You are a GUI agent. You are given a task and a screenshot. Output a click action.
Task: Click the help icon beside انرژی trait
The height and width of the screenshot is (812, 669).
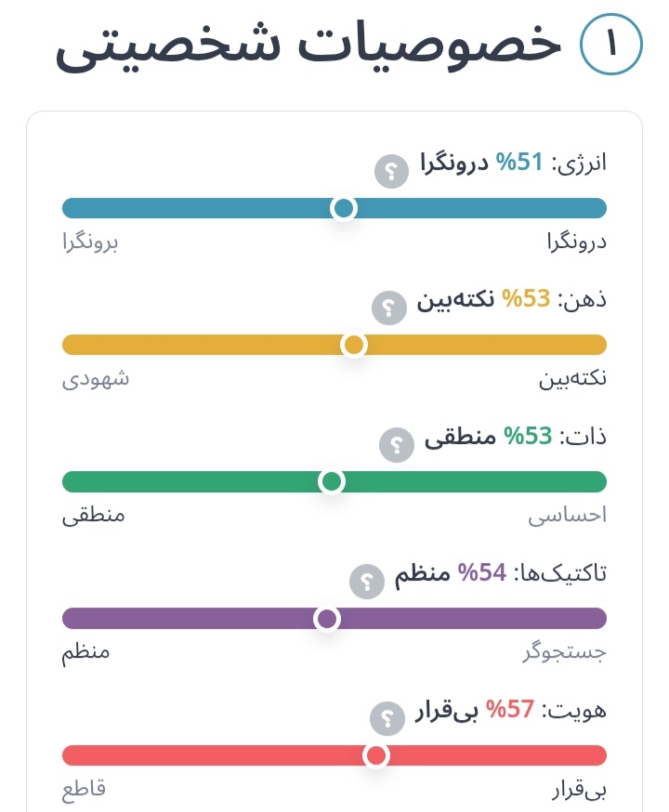point(391,171)
